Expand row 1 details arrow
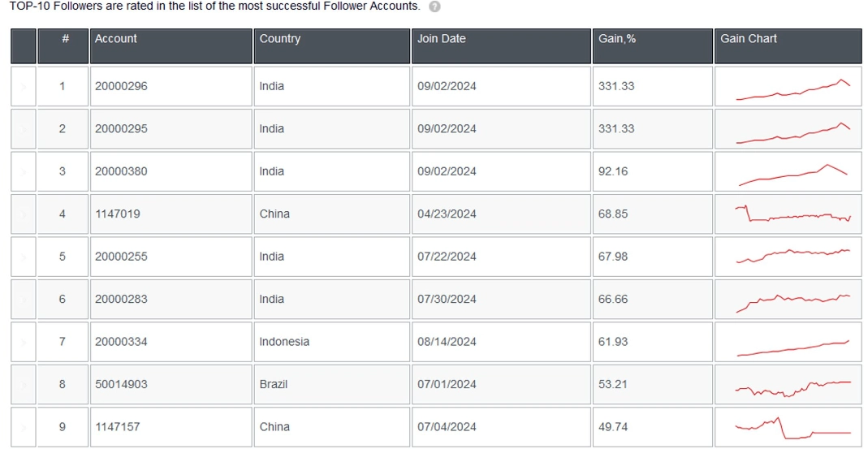 coord(24,86)
